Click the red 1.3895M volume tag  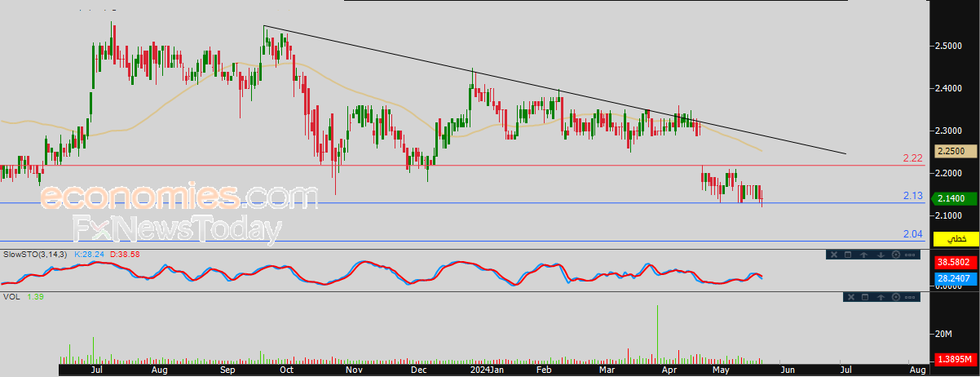click(x=956, y=359)
